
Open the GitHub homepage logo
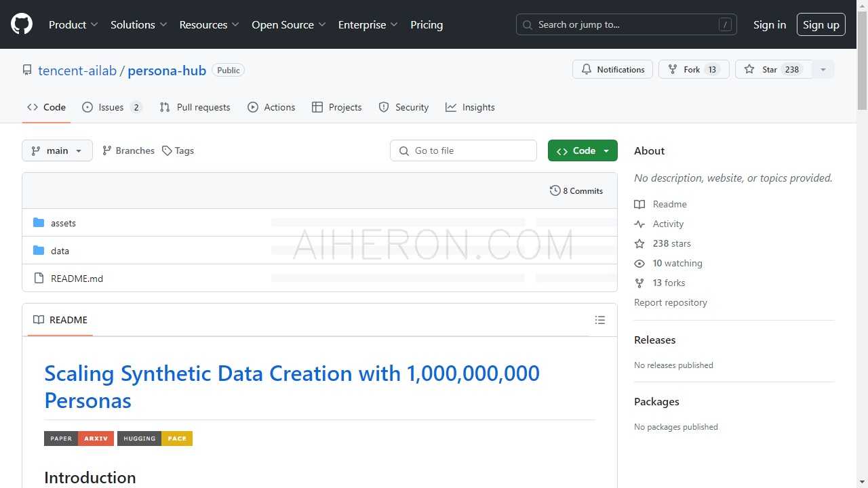click(x=22, y=24)
